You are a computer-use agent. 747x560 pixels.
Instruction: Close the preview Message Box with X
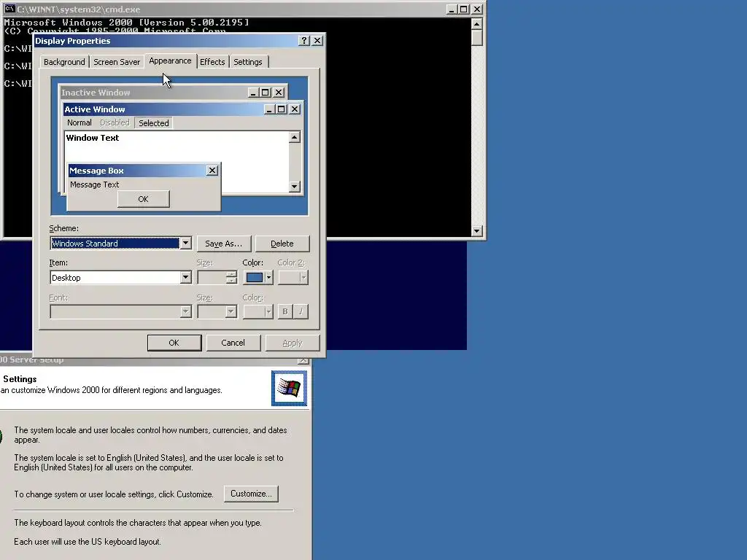point(212,171)
